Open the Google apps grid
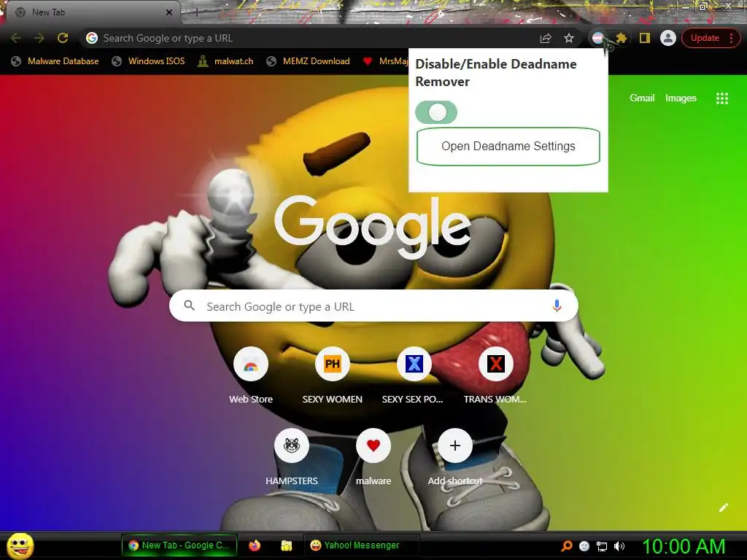The image size is (747, 560). pos(721,98)
